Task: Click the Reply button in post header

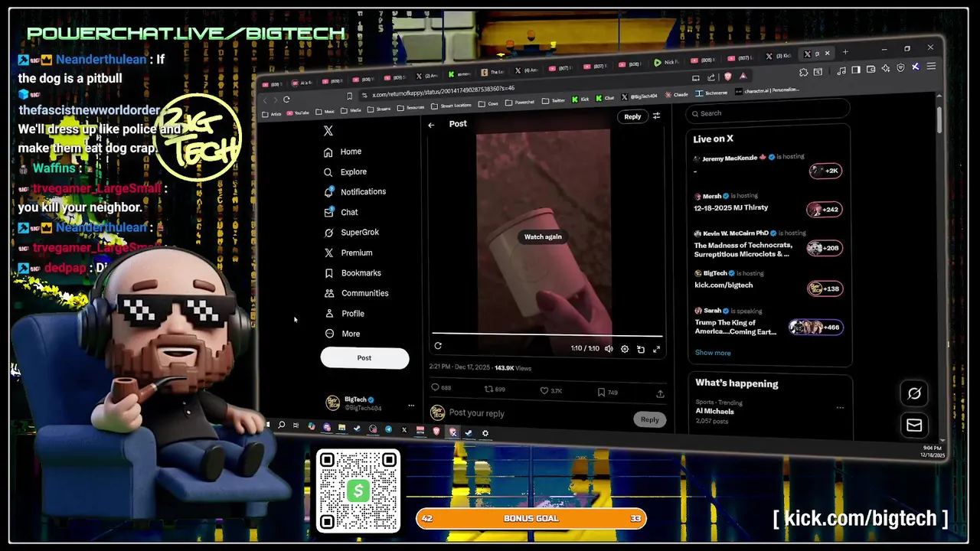Action: click(x=632, y=117)
